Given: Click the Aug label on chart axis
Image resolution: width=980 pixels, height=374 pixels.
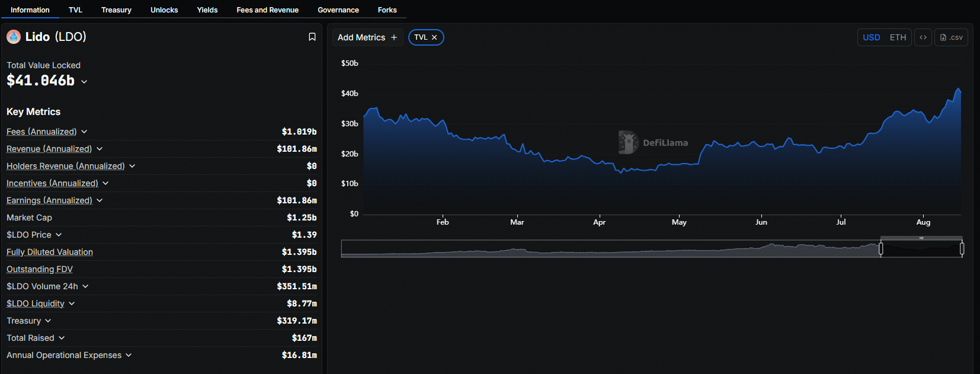Looking at the screenshot, I should tap(923, 222).
